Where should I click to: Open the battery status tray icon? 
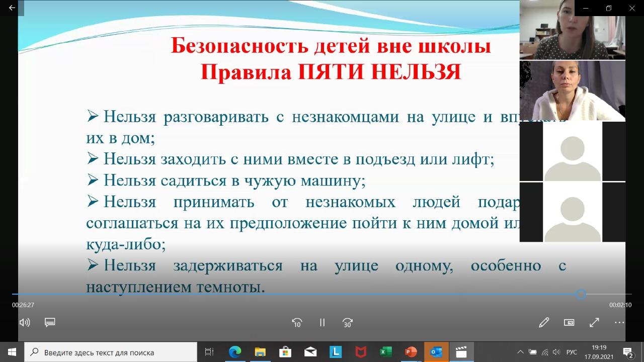click(x=532, y=352)
